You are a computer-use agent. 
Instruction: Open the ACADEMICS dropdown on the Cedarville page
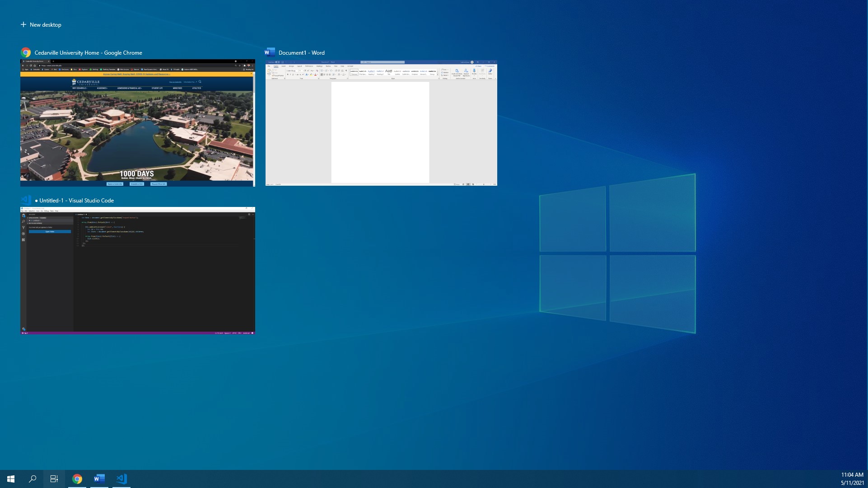(x=102, y=89)
